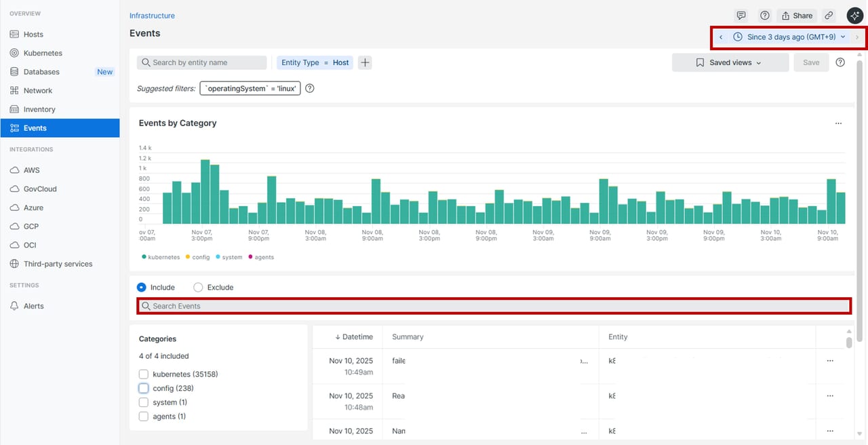
Task: Open row actions for the 10:49am event
Action: [830, 361]
